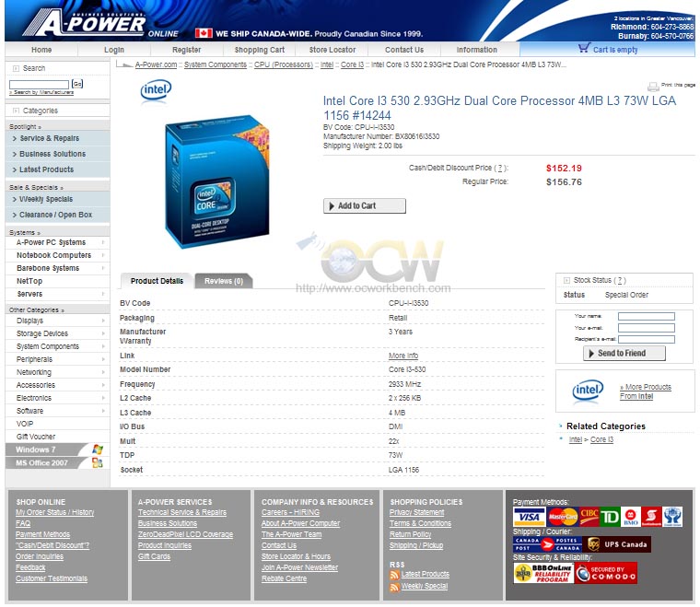Select the Product Details tab
Viewport: 700px width, 607px height.
pos(157,281)
